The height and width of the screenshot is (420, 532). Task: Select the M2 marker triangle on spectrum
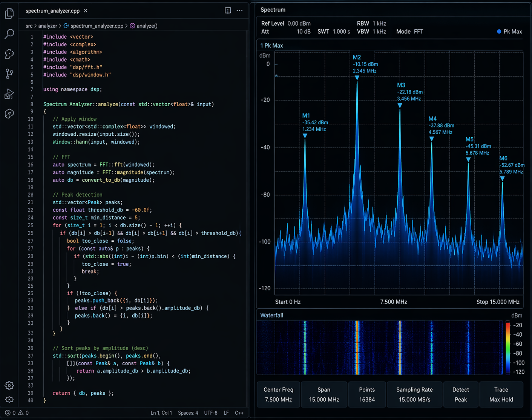click(357, 78)
